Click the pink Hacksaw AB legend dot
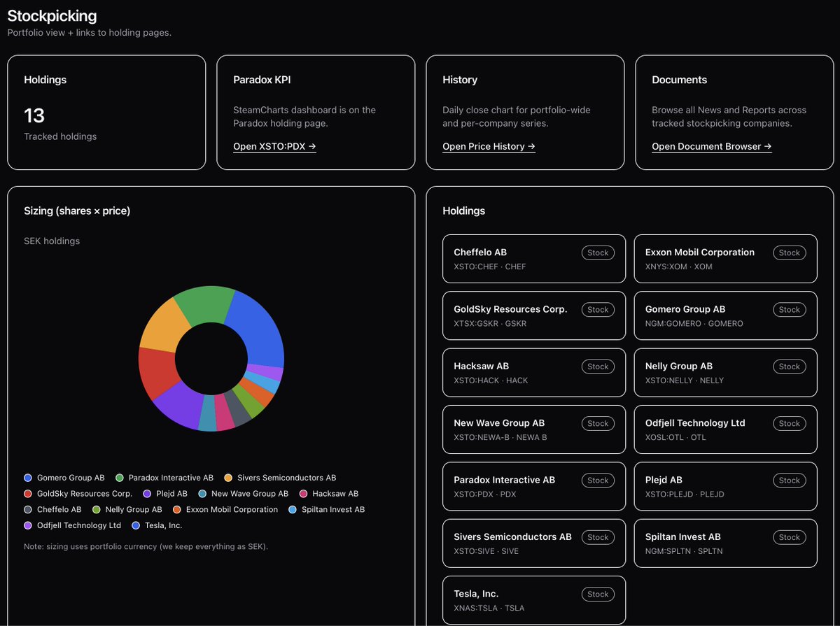The image size is (840, 626). 303,494
